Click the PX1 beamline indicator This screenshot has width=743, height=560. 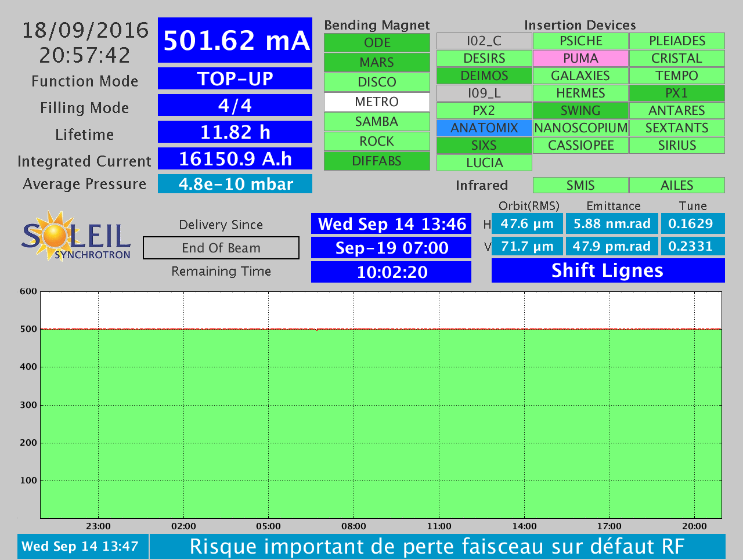pos(677,93)
